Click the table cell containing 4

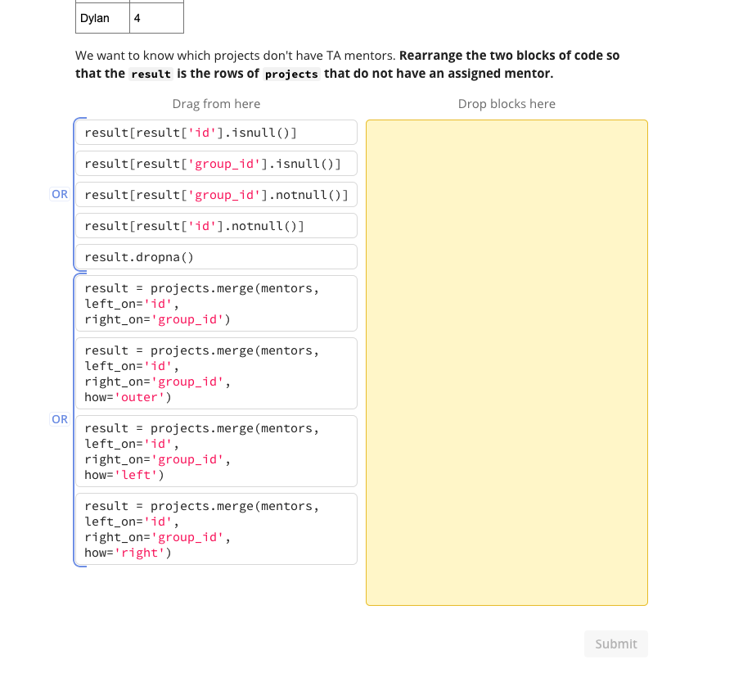pyautogui.click(x=155, y=17)
